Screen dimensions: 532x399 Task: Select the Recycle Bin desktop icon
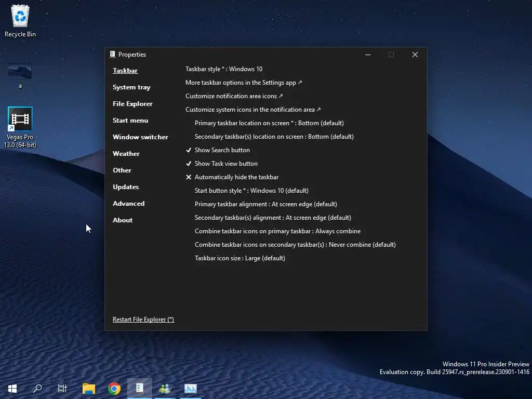[x=20, y=21]
